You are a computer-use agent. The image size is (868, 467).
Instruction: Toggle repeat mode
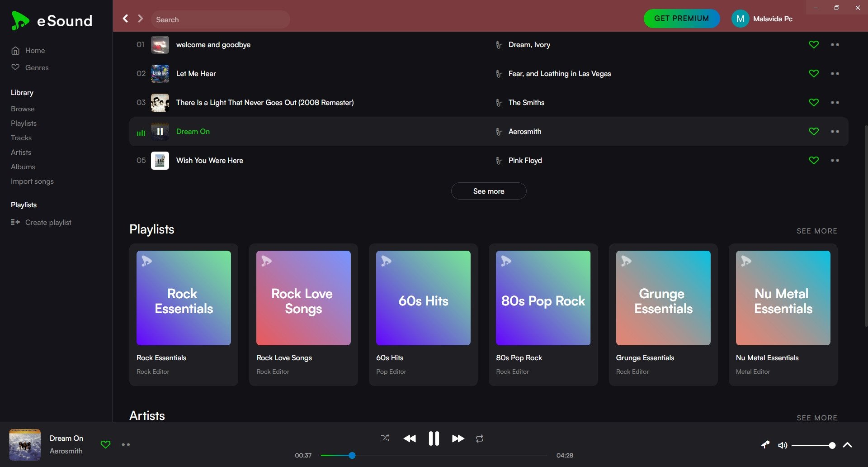(x=480, y=438)
